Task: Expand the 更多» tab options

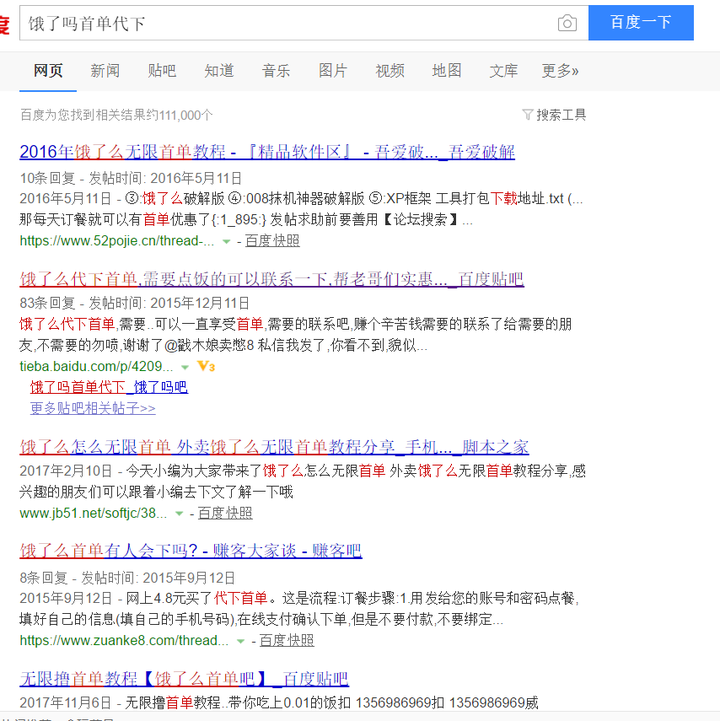Action: (x=560, y=71)
